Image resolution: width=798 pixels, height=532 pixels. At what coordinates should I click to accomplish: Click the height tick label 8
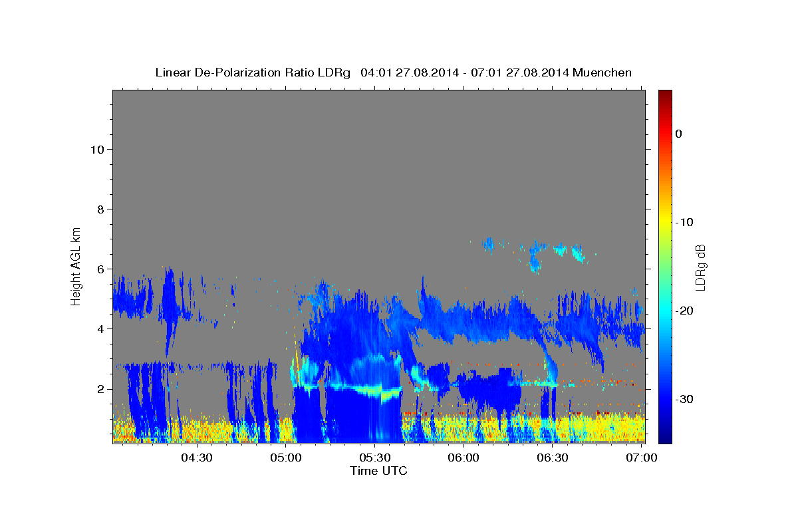(x=101, y=209)
